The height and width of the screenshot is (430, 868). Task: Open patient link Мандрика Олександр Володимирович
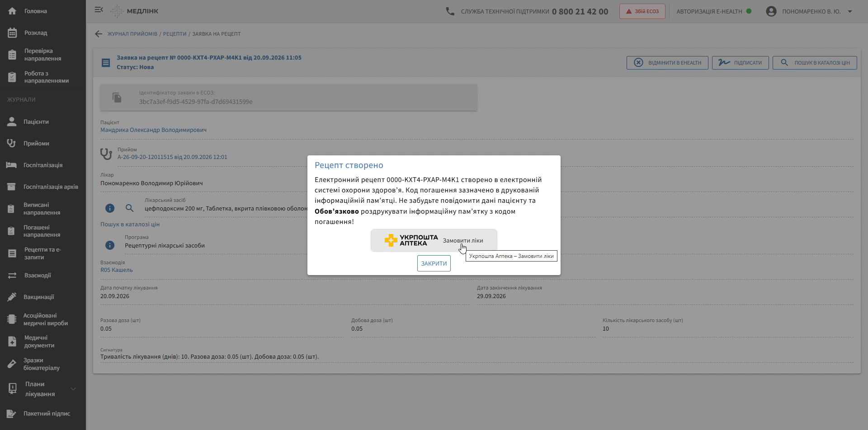153,130
